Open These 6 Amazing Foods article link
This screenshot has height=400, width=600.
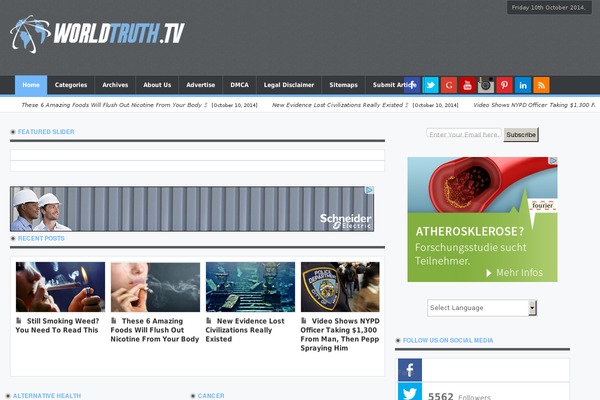click(x=155, y=330)
